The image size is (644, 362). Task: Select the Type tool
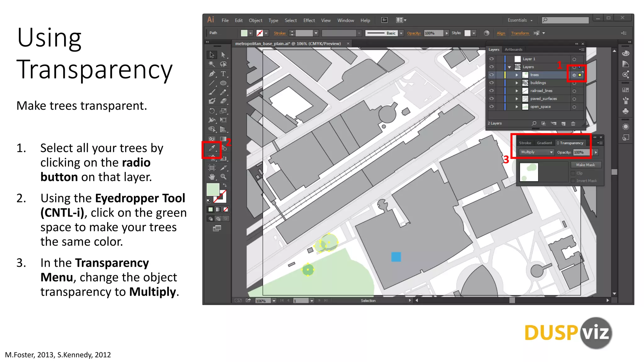(223, 74)
